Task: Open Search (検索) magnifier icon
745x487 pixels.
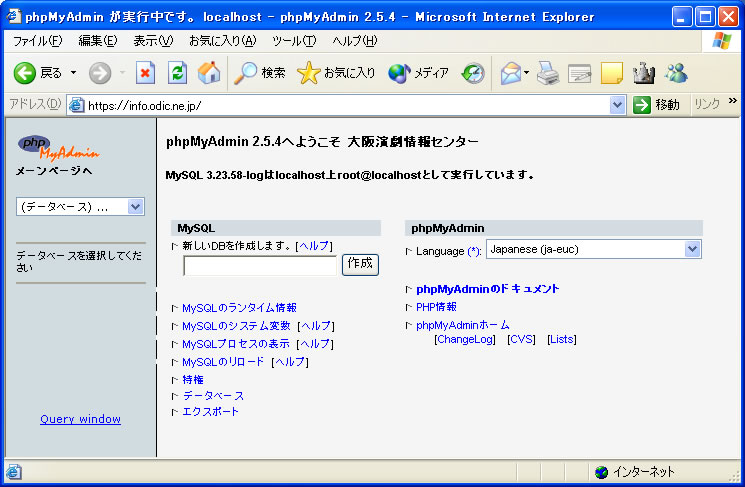Action: 245,73
